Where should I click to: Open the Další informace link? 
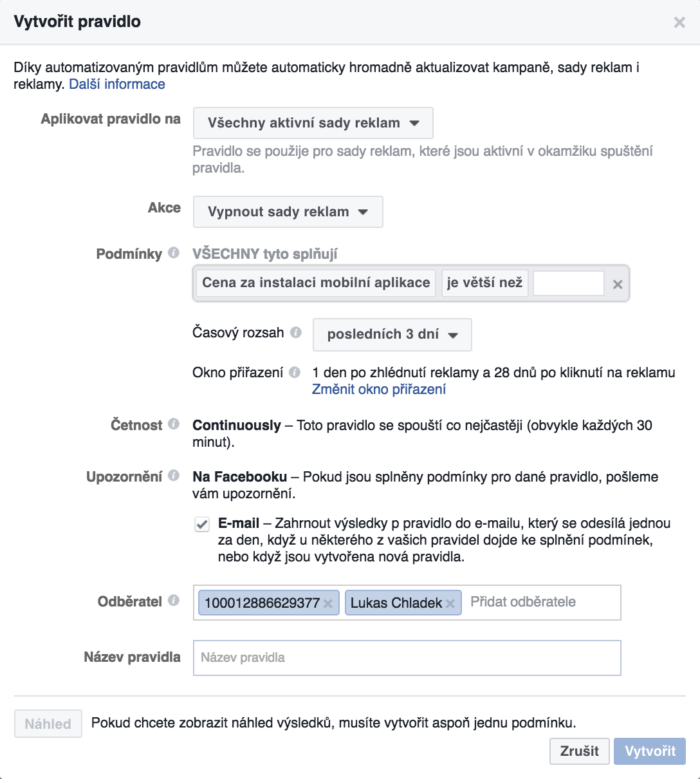[117, 84]
